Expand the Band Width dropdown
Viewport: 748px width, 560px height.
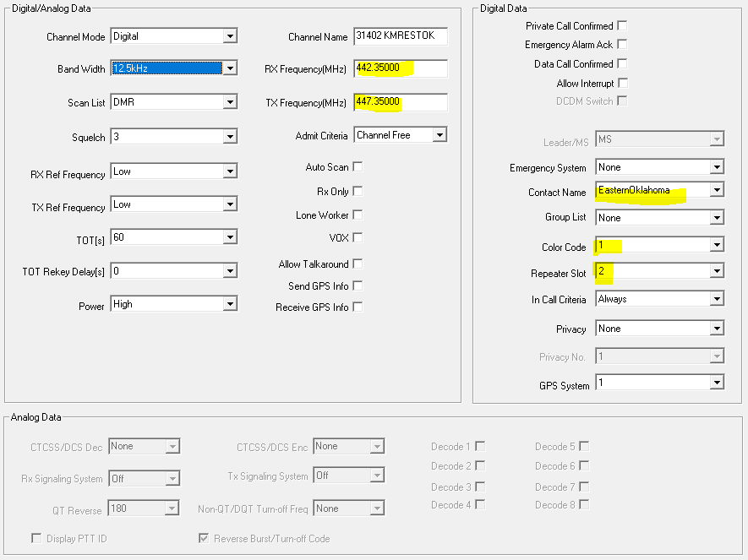[230, 68]
